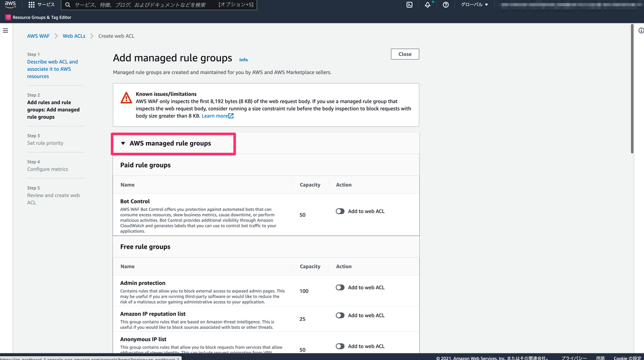
Task: Select Step 3 Set rule priority
Action: (45, 143)
